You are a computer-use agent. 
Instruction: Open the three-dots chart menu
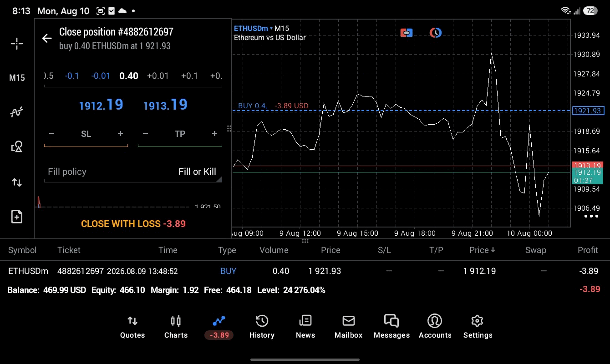pyautogui.click(x=591, y=216)
